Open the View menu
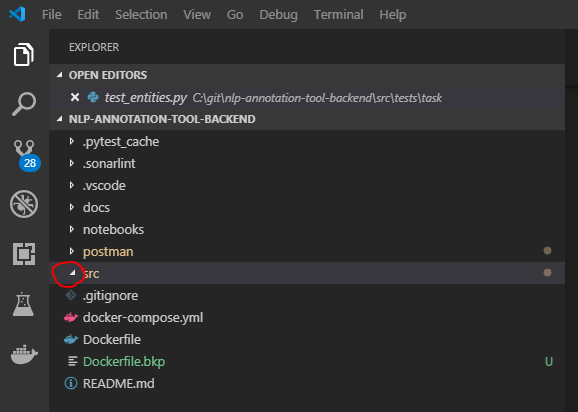 click(197, 15)
